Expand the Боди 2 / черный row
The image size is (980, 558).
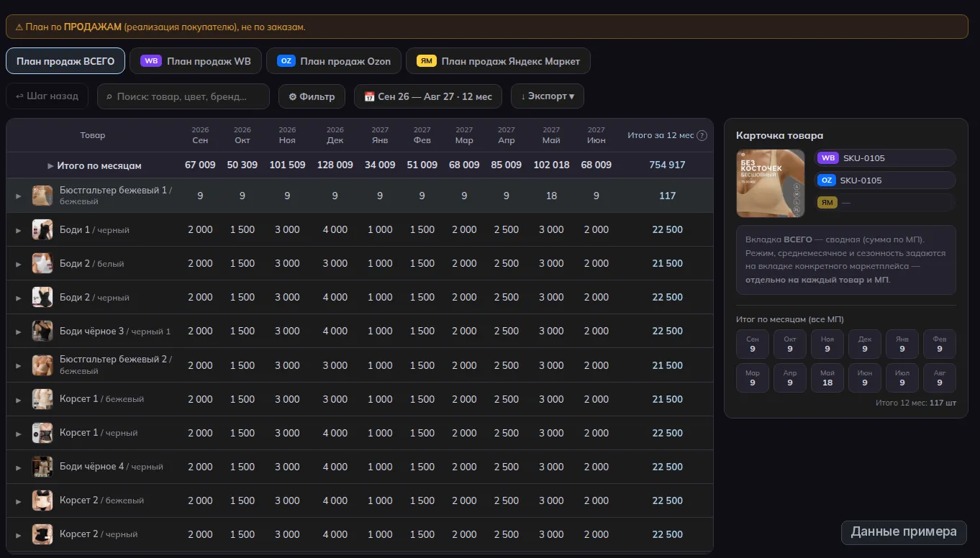click(19, 298)
